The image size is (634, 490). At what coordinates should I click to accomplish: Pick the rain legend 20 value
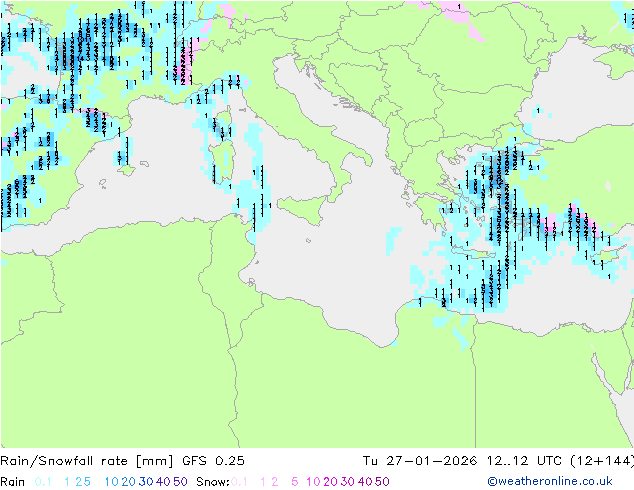click(129, 482)
